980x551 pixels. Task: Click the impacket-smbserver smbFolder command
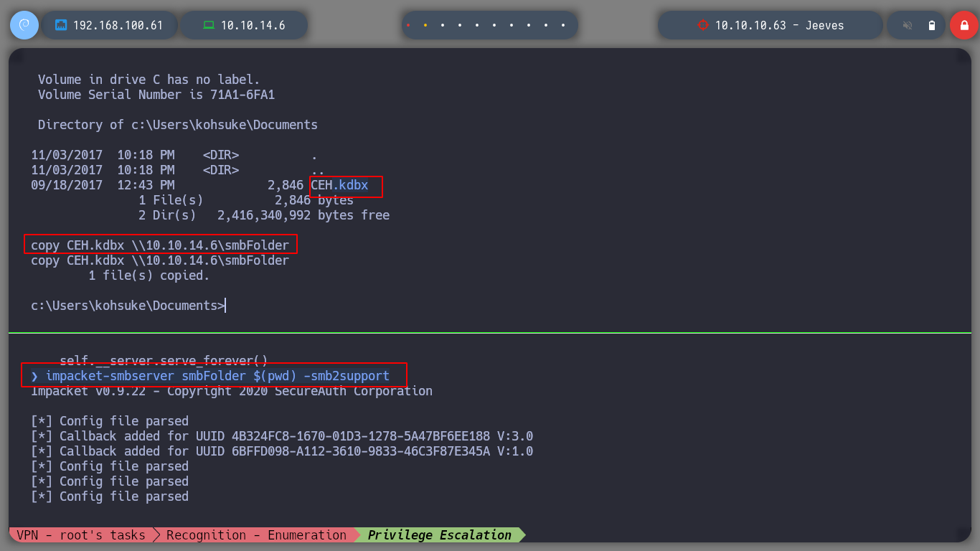click(x=217, y=376)
